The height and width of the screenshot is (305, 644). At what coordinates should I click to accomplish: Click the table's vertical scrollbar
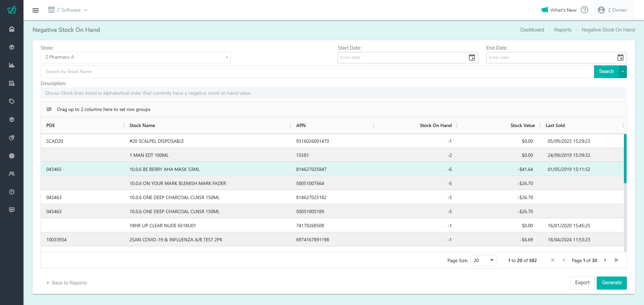coord(625,159)
